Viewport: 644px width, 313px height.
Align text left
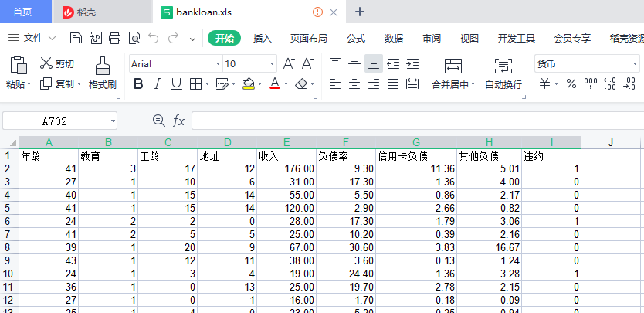pos(335,84)
